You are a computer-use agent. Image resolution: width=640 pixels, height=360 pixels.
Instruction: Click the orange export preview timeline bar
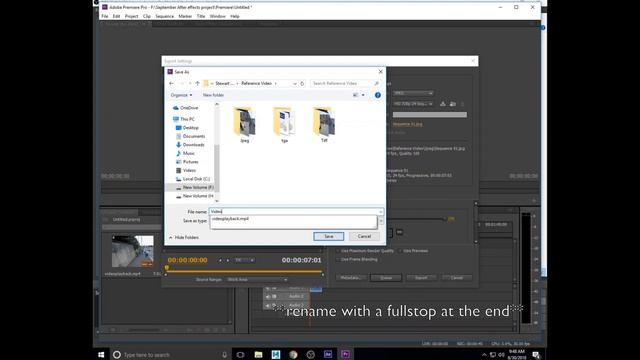pos(244,271)
